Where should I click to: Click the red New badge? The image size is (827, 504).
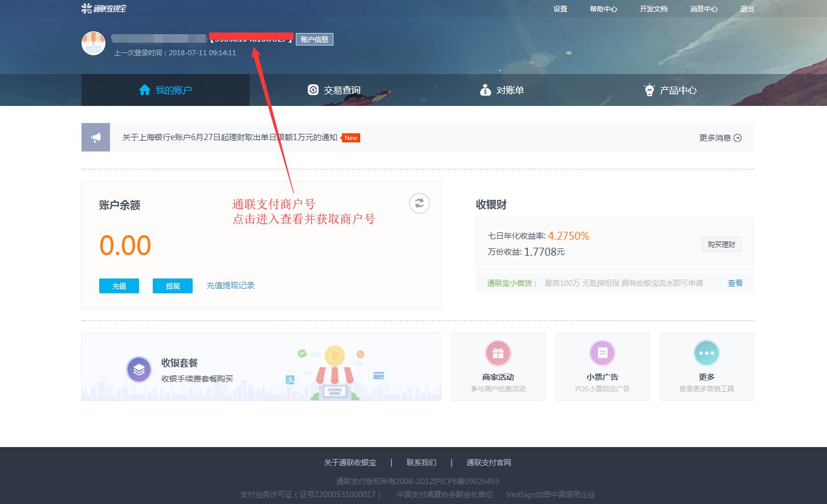click(x=351, y=138)
